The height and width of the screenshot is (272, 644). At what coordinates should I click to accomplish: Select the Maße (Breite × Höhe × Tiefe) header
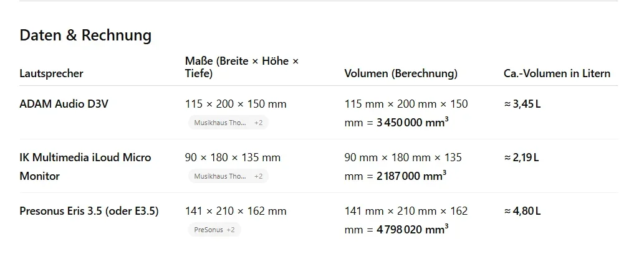pos(242,67)
